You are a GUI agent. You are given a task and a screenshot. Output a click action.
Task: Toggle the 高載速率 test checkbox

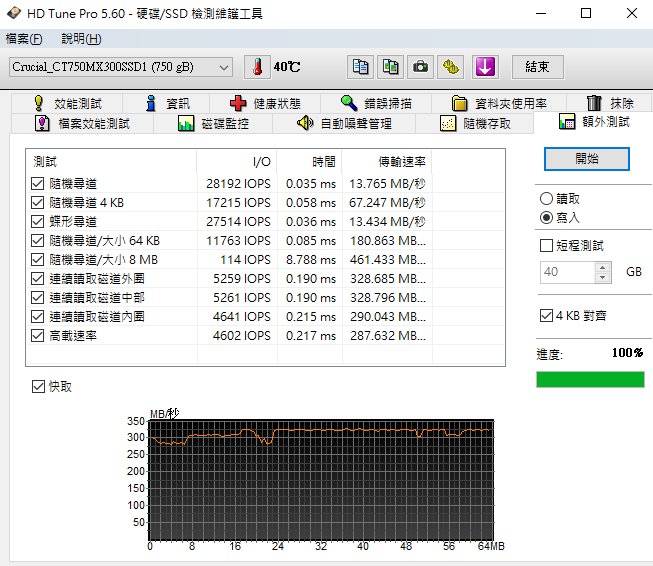(x=39, y=336)
